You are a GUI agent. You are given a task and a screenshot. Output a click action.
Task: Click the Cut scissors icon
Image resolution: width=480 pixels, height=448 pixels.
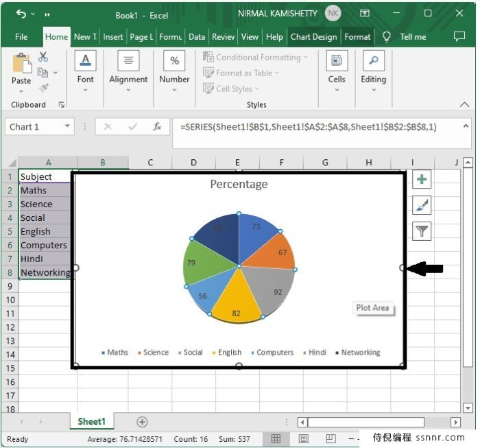click(x=43, y=57)
